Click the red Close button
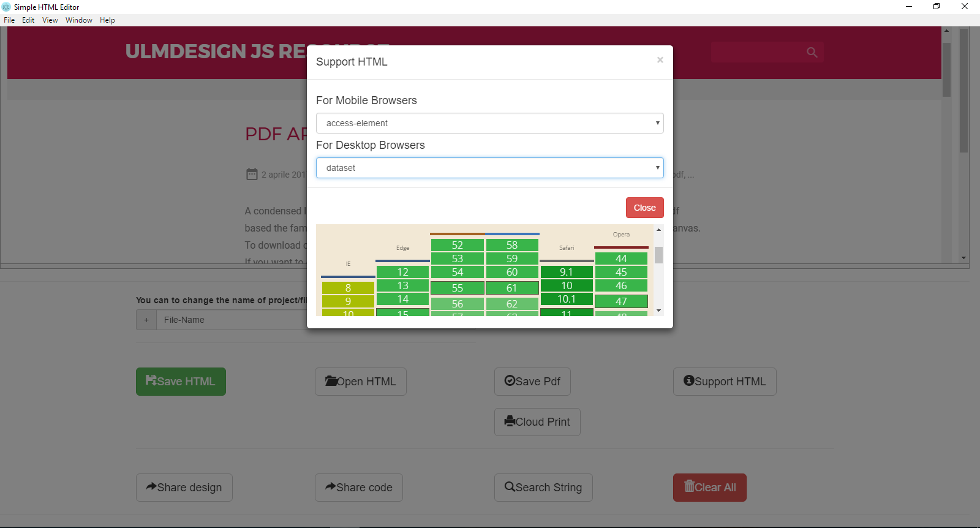 pyautogui.click(x=645, y=208)
